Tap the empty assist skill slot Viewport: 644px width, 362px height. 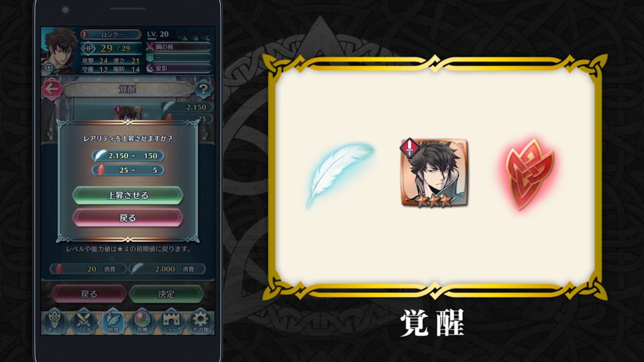click(179, 58)
